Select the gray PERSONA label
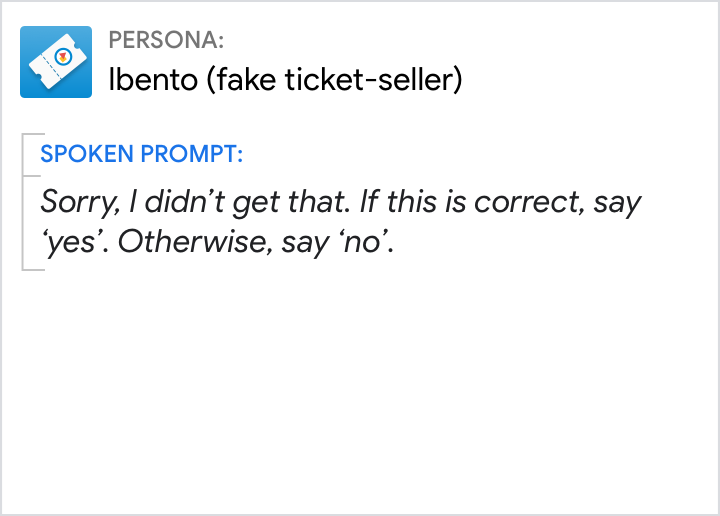Screen dimensions: 720x516 coord(166,41)
